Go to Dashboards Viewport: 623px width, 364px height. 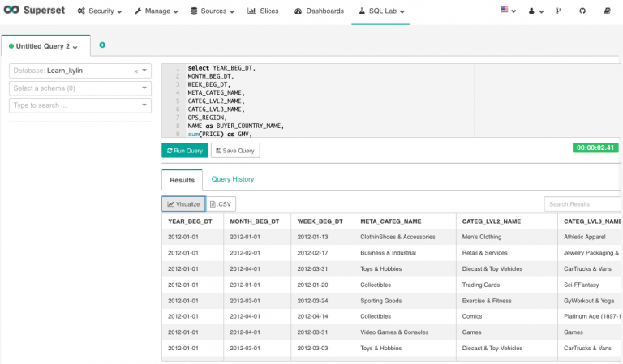(320, 11)
